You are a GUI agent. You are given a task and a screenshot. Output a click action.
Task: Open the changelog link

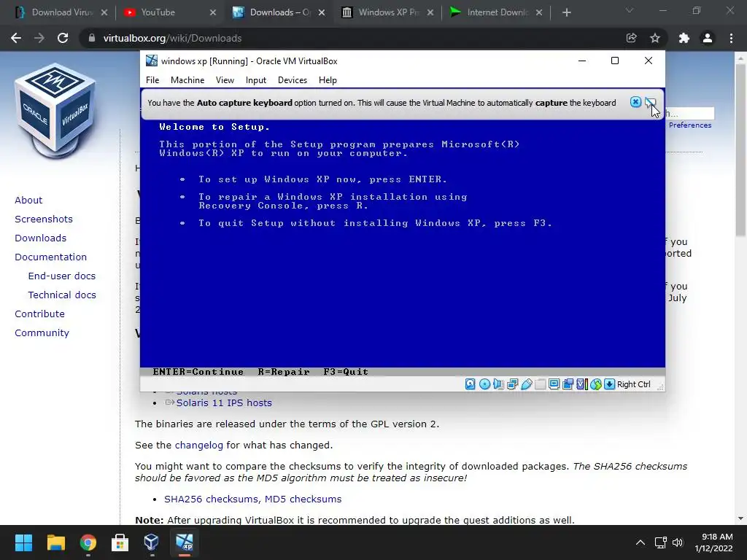coord(198,446)
